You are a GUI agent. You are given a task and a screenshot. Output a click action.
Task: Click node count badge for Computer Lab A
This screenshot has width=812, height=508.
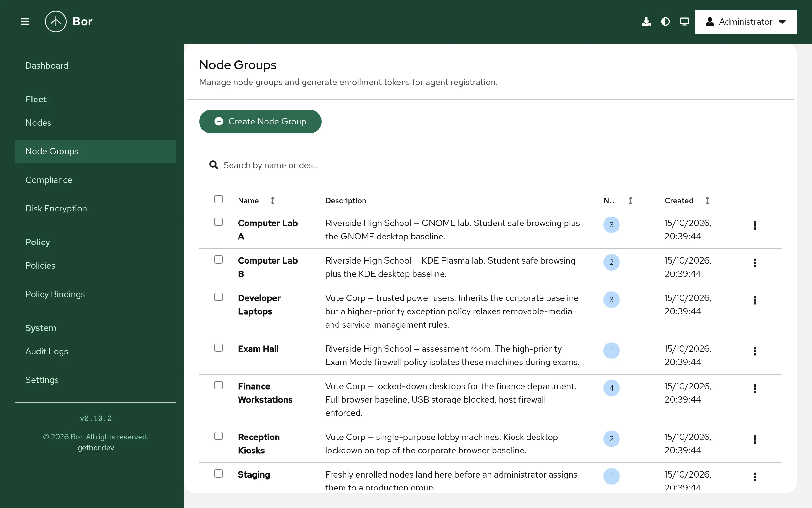611,225
